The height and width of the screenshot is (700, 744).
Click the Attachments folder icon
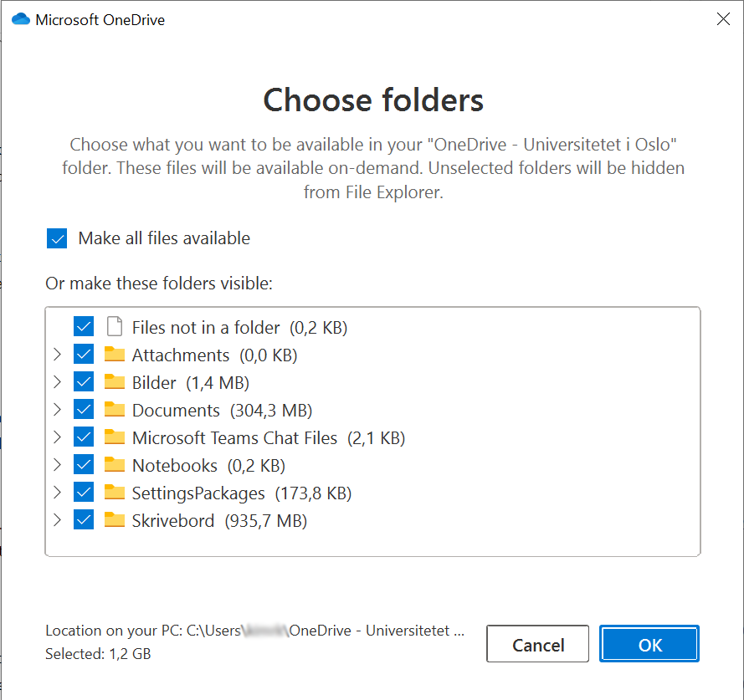click(x=115, y=355)
